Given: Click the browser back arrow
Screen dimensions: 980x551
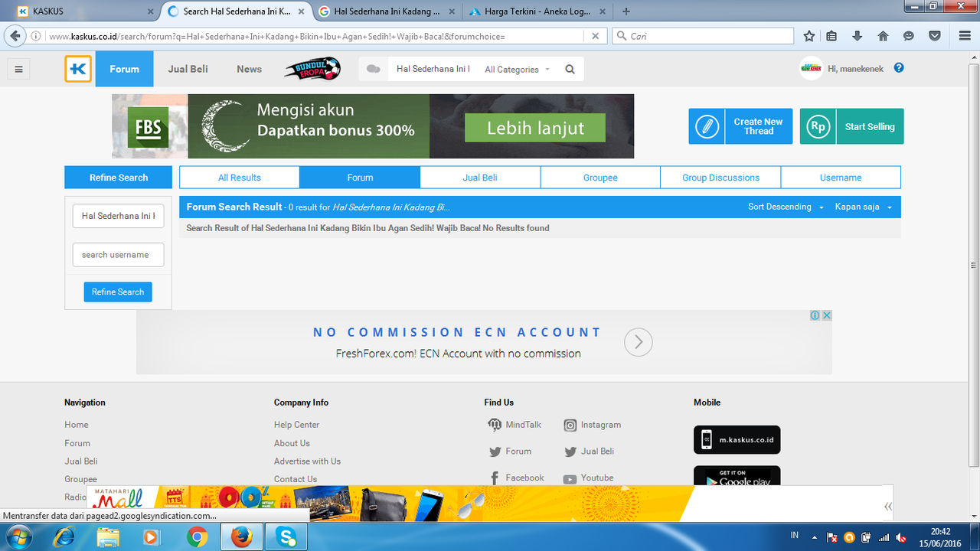Looking at the screenshot, I should click(x=15, y=36).
